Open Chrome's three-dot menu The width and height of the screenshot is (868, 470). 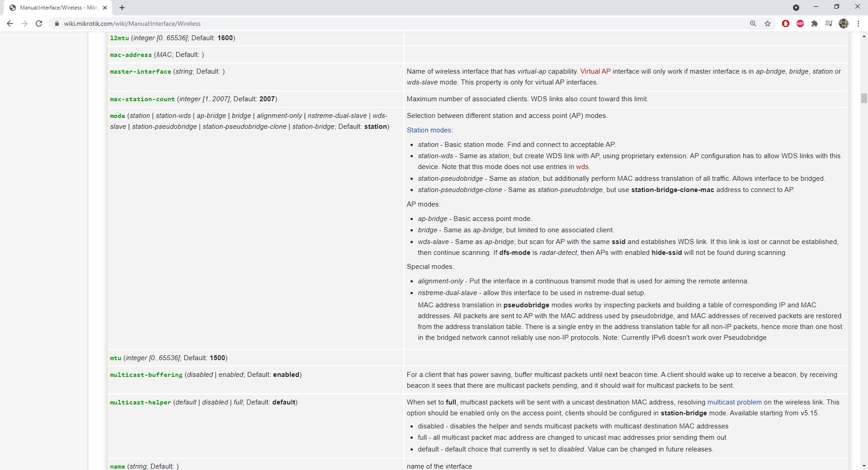pyautogui.click(x=858, y=23)
